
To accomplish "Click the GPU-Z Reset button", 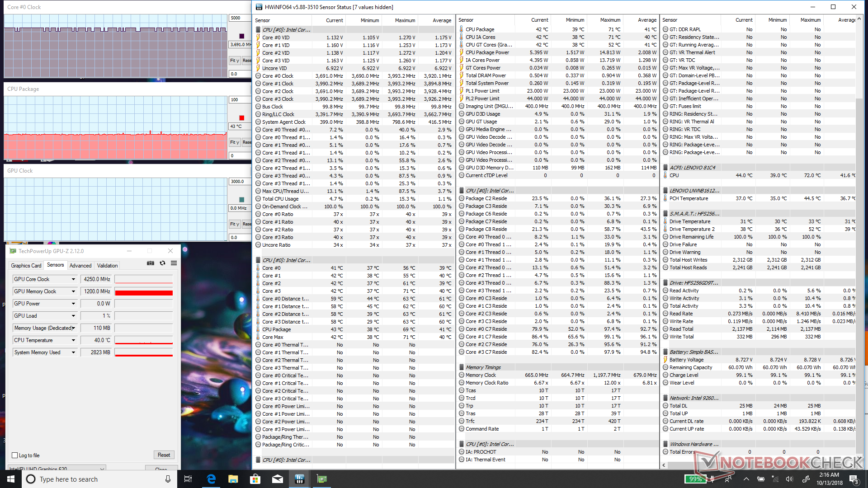I will 164,455.
